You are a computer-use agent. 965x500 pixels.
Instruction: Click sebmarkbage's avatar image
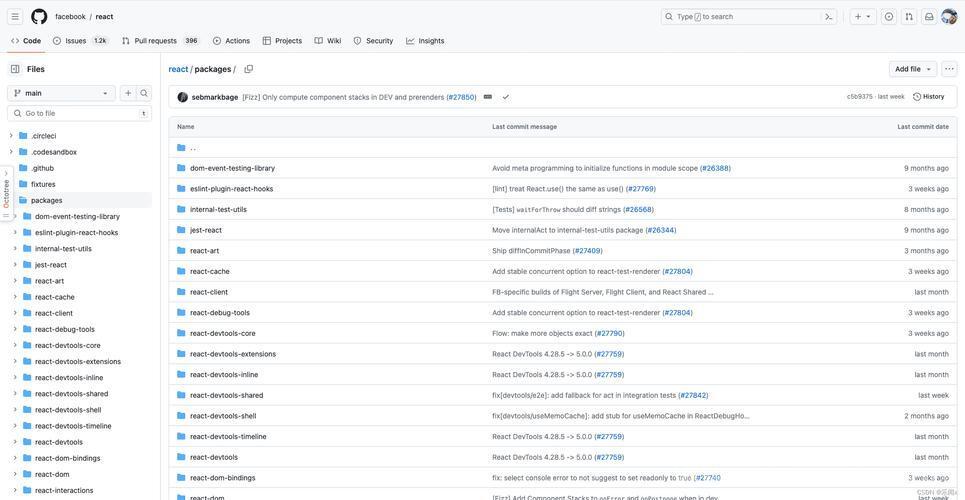[x=182, y=97]
